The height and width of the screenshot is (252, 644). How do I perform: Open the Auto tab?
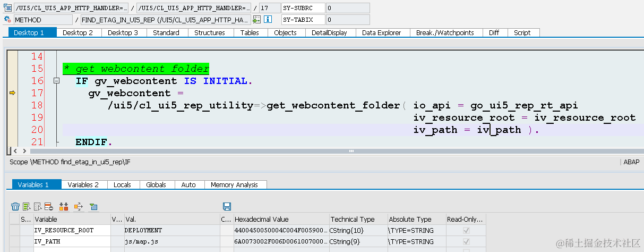tap(188, 184)
